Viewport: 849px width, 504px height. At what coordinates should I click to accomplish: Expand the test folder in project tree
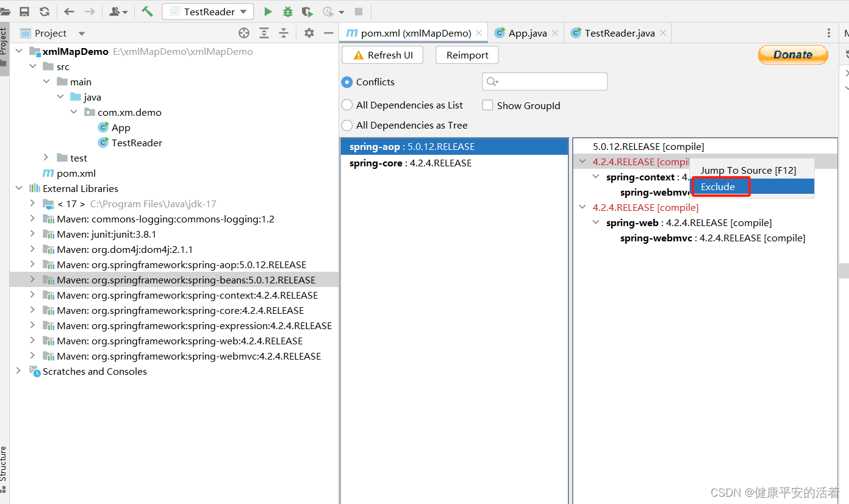pyautogui.click(x=46, y=158)
